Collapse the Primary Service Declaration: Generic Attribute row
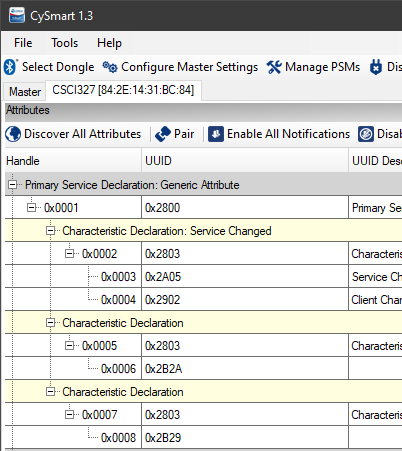402x451 pixels. (x=13, y=185)
